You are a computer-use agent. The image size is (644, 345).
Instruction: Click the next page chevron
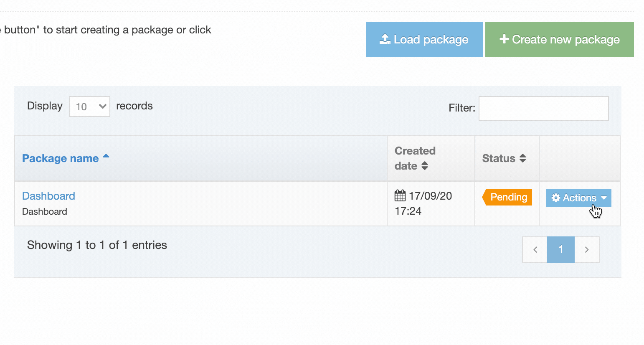587,249
